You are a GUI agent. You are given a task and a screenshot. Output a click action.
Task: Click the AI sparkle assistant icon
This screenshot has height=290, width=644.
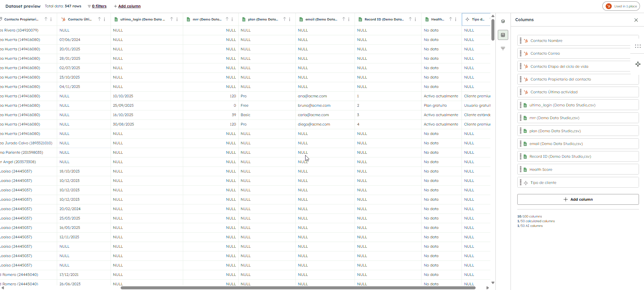pyautogui.click(x=638, y=64)
